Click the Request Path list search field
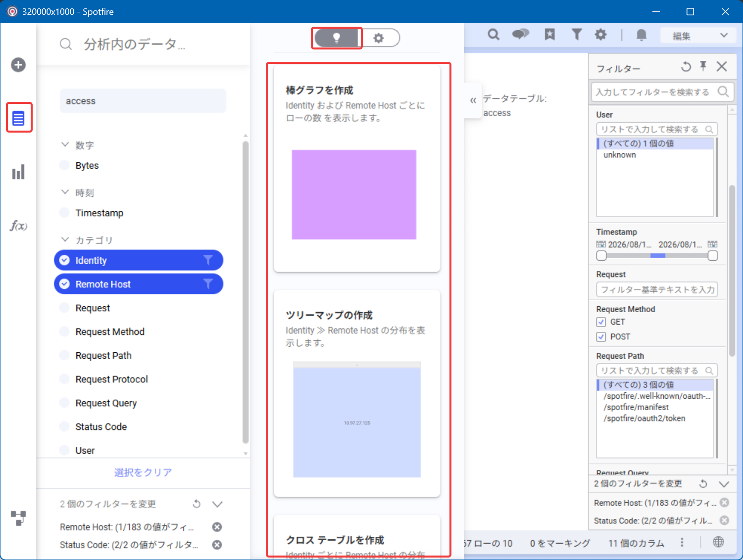Screen dimensions: 743x560 point(657,371)
